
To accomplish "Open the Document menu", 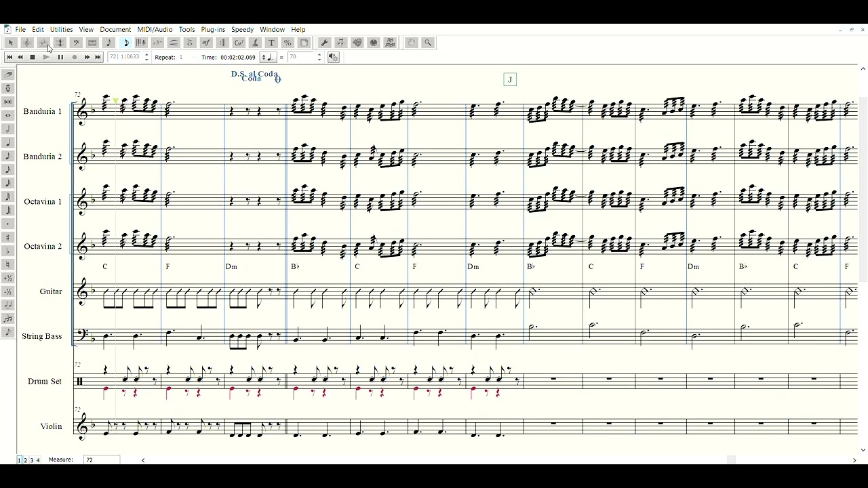I will point(115,30).
